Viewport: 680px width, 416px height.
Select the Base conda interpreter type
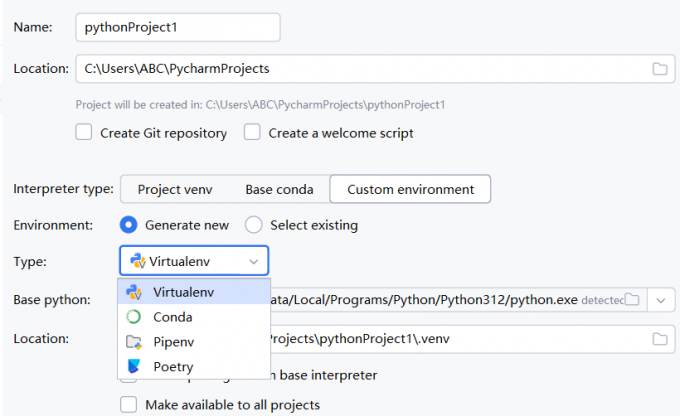(279, 189)
